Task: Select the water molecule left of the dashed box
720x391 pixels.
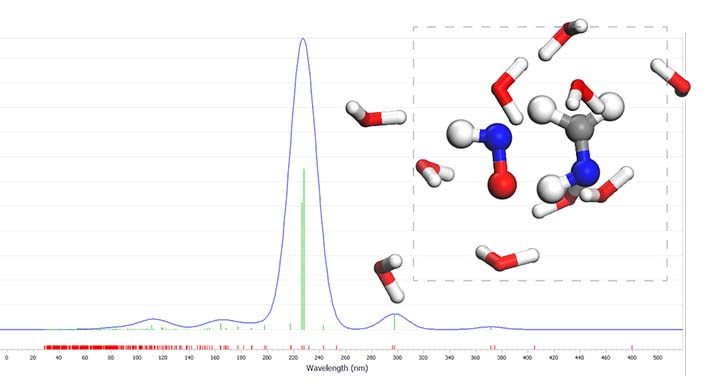Action: (x=376, y=115)
